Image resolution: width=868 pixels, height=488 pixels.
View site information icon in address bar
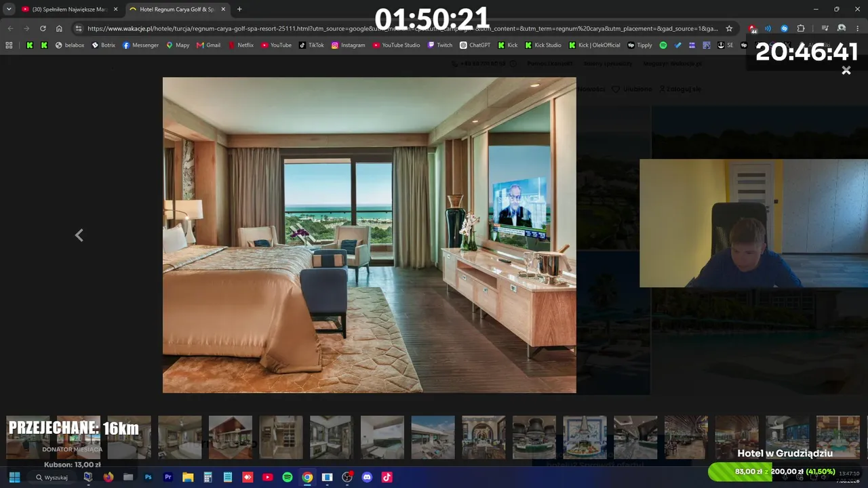coord(78,28)
